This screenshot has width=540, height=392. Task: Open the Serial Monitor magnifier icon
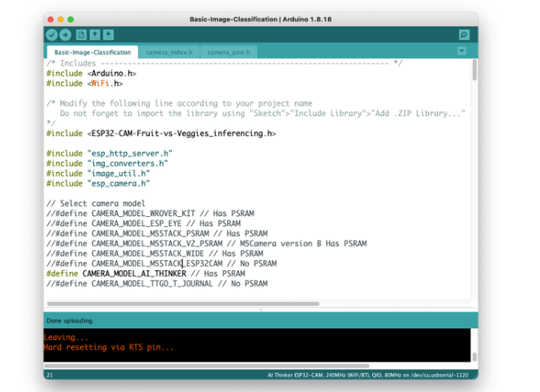click(464, 34)
